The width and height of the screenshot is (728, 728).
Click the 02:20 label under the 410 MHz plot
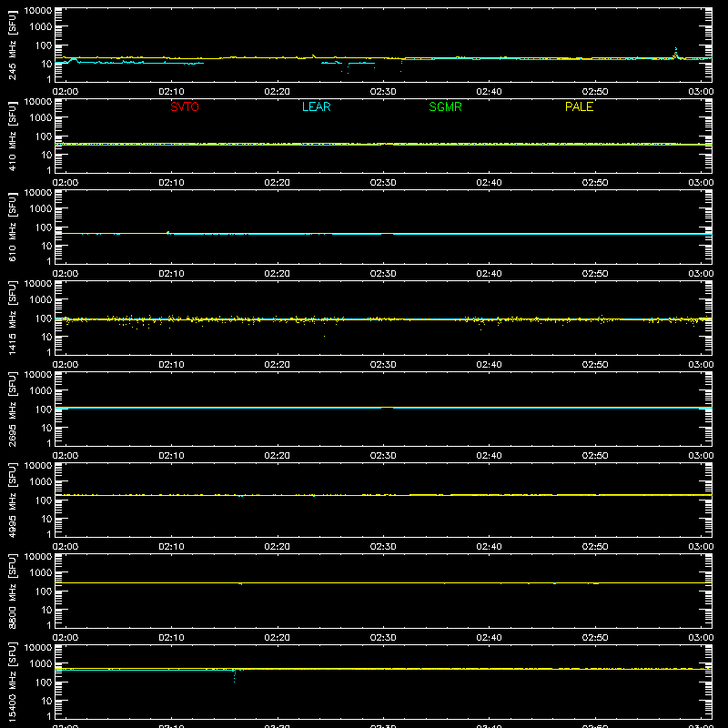pyautogui.click(x=278, y=183)
